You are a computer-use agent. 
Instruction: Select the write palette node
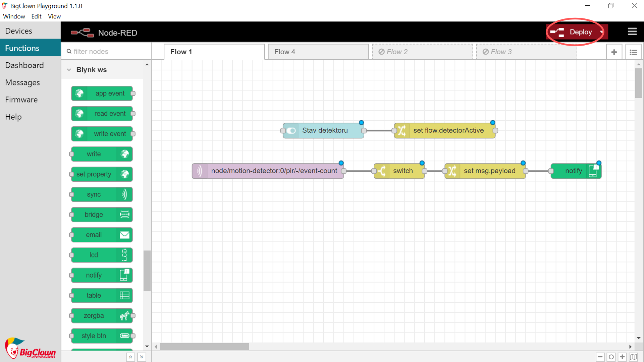point(102,154)
